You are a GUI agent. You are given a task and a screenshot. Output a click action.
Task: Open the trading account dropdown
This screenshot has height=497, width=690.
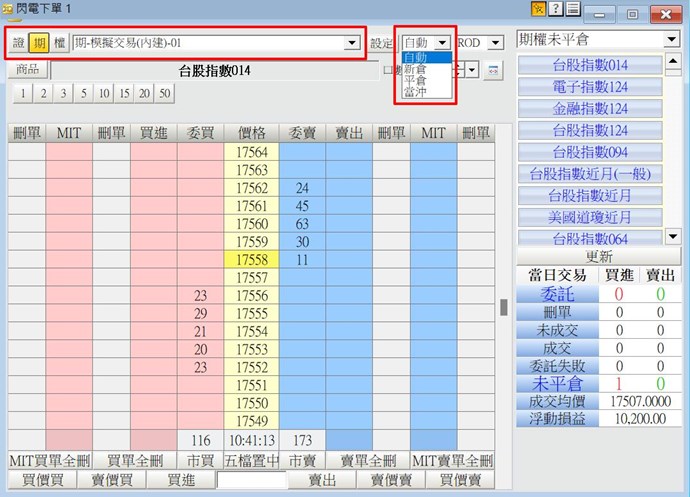(351, 43)
